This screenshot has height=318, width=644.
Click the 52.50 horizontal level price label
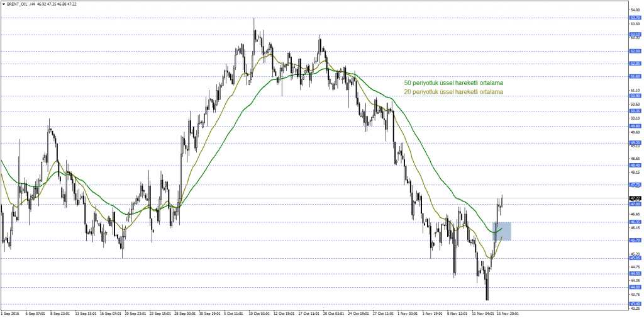point(635,51)
